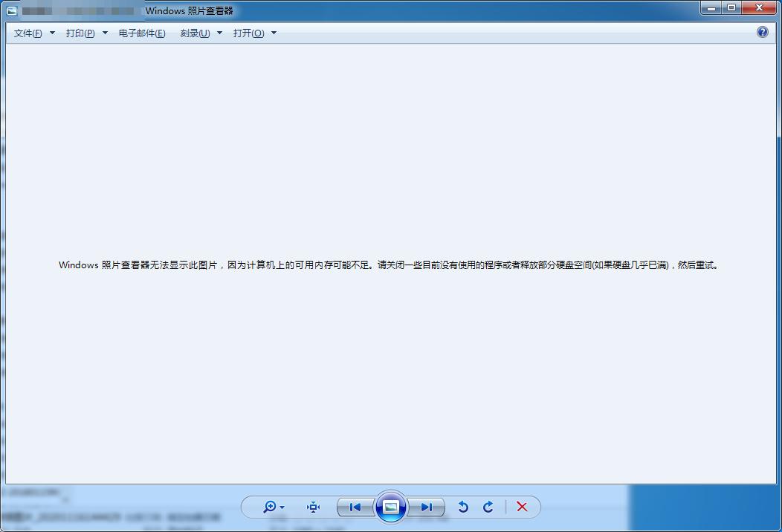Expand the 打开(O) dropdown arrow

tap(274, 33)
